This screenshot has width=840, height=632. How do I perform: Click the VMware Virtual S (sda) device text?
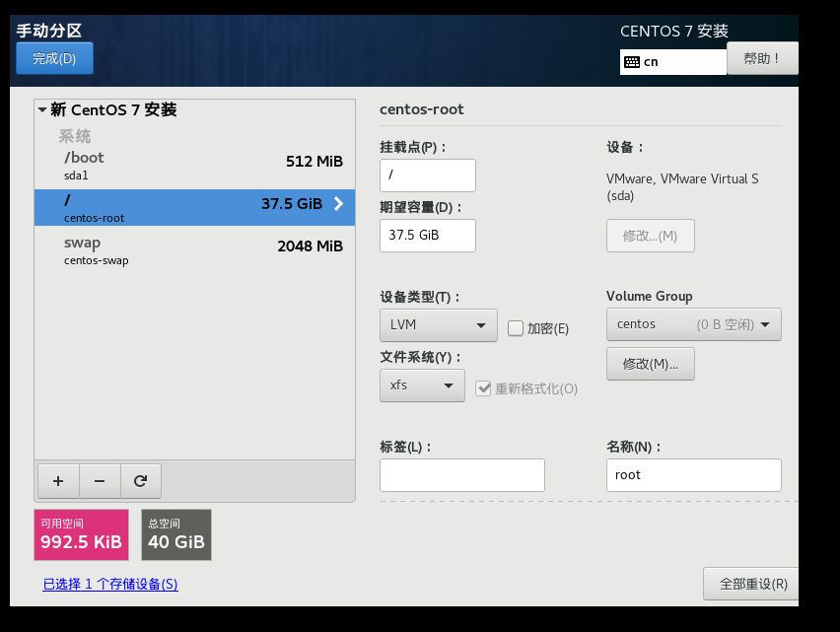(682, 187)
